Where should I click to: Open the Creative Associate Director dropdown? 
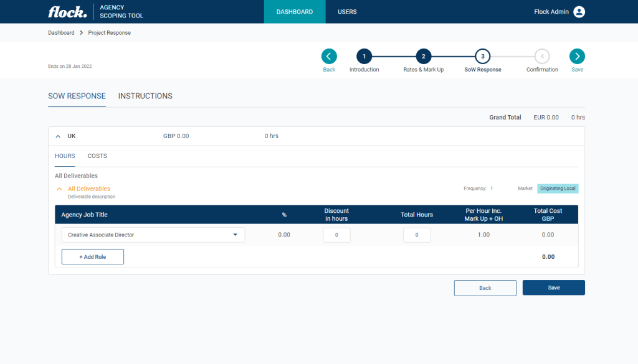click(153, 235)
